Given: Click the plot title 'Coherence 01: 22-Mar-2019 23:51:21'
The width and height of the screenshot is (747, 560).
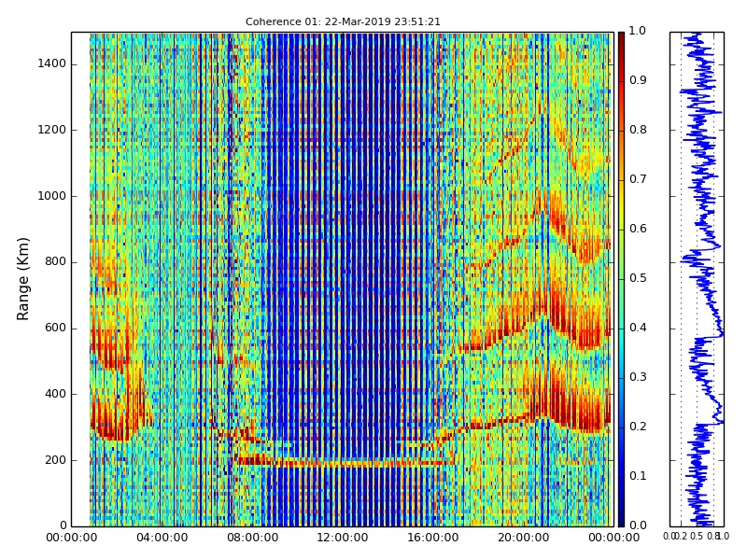Looking at the screenshot, I should pos(343,21).
